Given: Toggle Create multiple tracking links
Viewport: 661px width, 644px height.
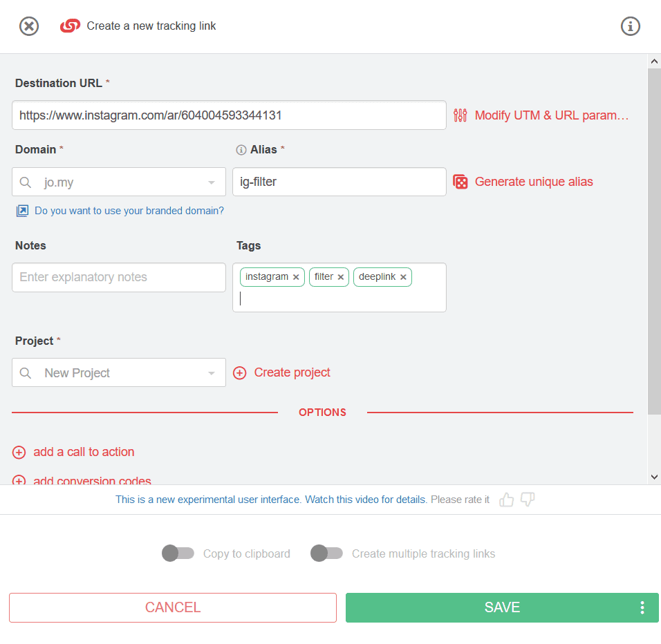Looking at the screenshot, I should click(327, 553).
